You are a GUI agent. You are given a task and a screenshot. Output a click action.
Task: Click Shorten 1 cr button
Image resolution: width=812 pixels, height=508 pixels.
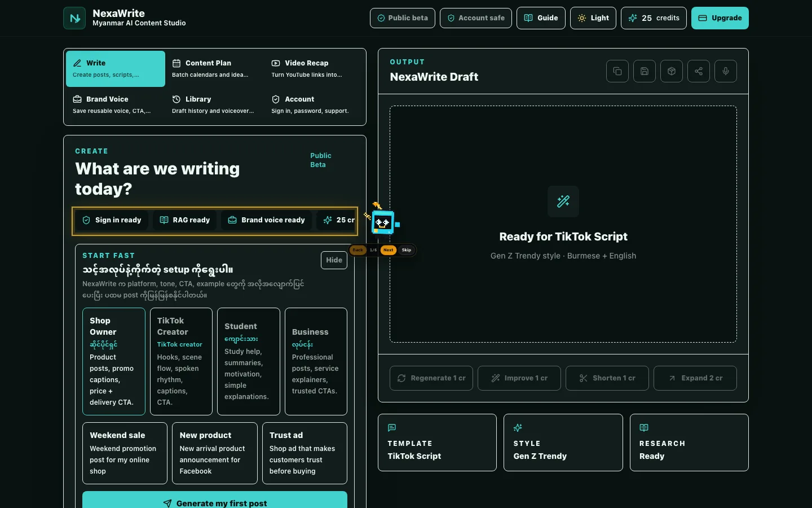[x=607, y=378]
